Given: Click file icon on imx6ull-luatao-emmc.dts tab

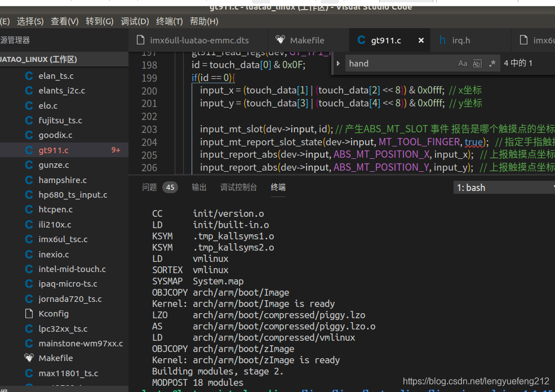Looking at the screenshot, I should pyautogui.click(x=140, y=40).
